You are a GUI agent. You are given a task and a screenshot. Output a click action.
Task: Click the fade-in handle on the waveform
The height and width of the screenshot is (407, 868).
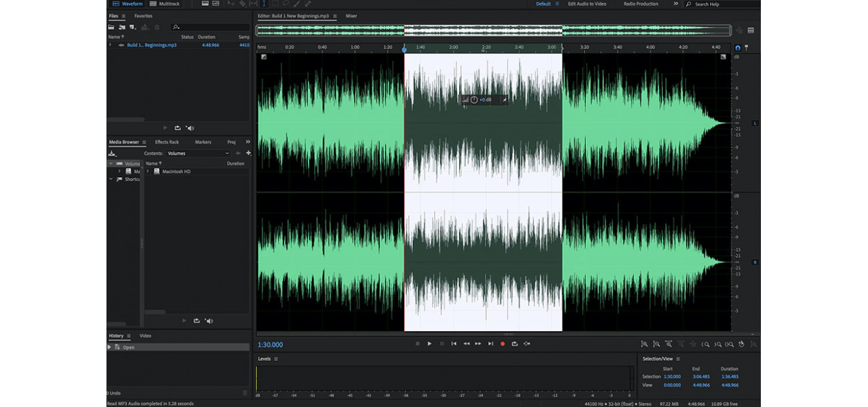coord(264,57)
